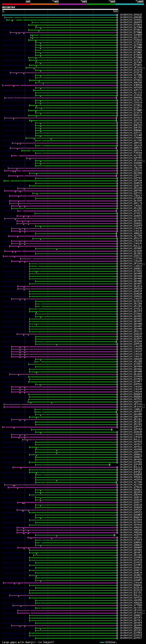Click the UniRef100_B0LCL1 label
This screenshot has height=644, width=146.
(131, 246)
